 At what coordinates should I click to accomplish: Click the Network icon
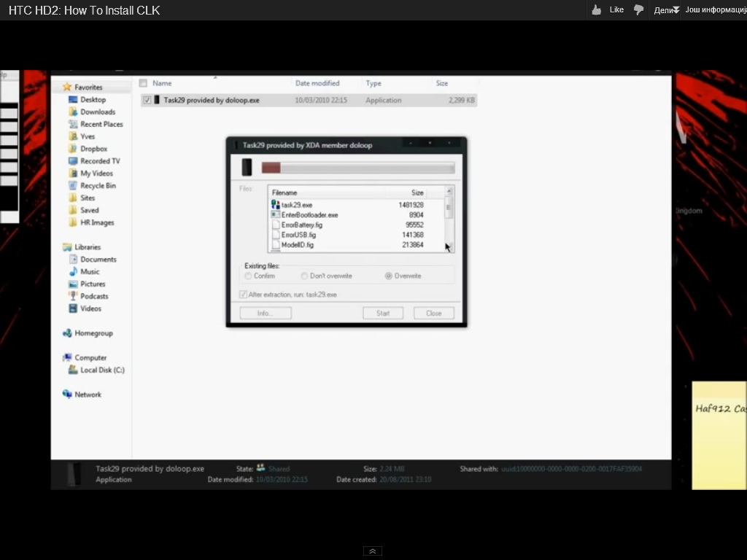tap(67, 394)
